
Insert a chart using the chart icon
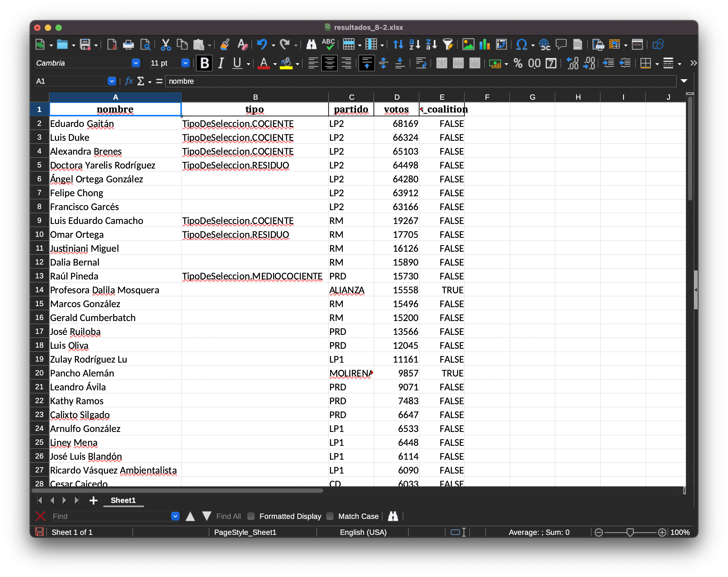484,45
